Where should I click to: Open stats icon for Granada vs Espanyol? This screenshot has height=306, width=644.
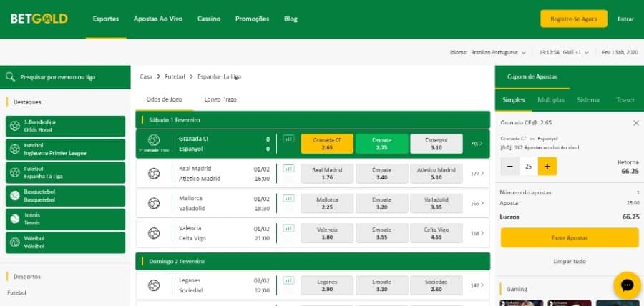point(289,139)
